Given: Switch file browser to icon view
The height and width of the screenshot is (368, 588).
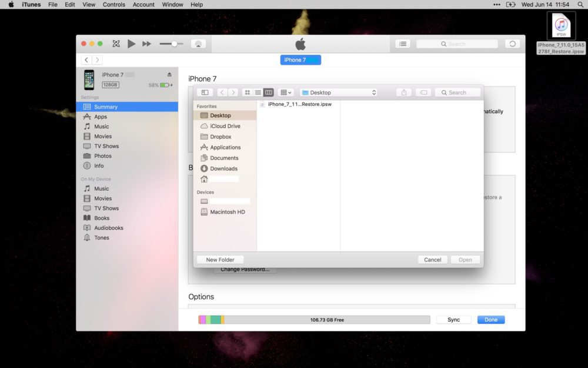Looking at the screenshot, I should [x=249, y=92].
